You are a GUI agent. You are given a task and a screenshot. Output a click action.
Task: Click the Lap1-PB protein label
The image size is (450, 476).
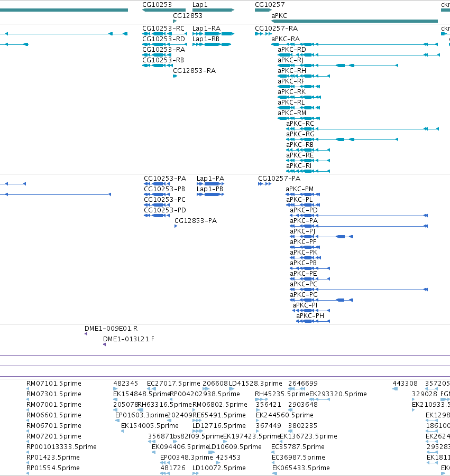click(209, 189)
